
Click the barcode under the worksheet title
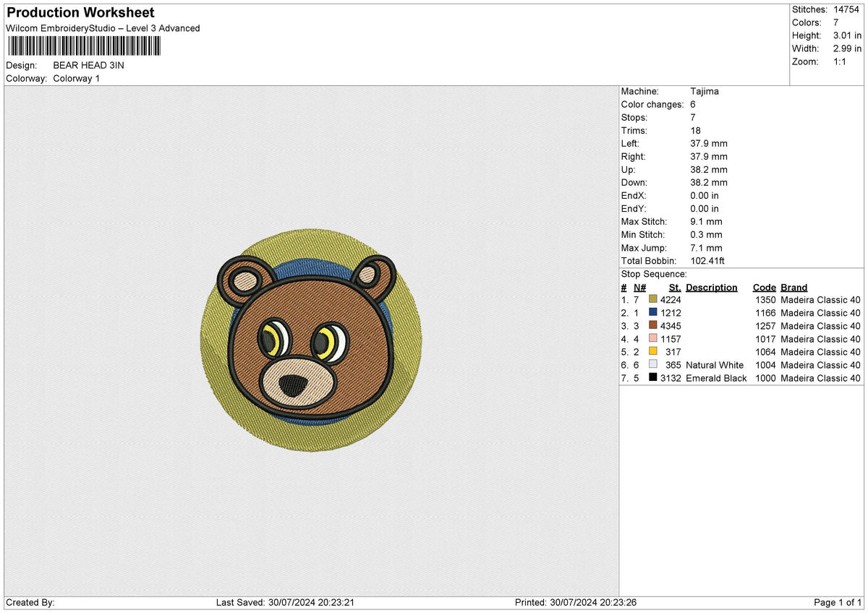[x=85, y=47]
